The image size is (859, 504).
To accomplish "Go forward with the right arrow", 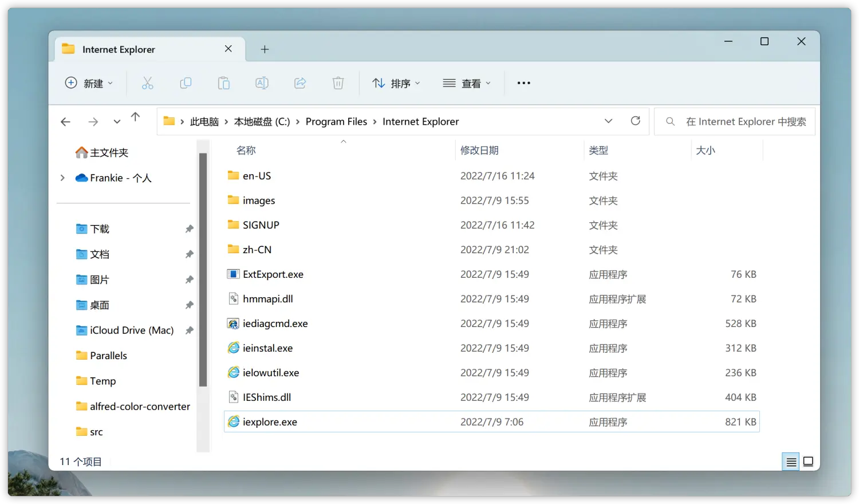I will [93, 121].
